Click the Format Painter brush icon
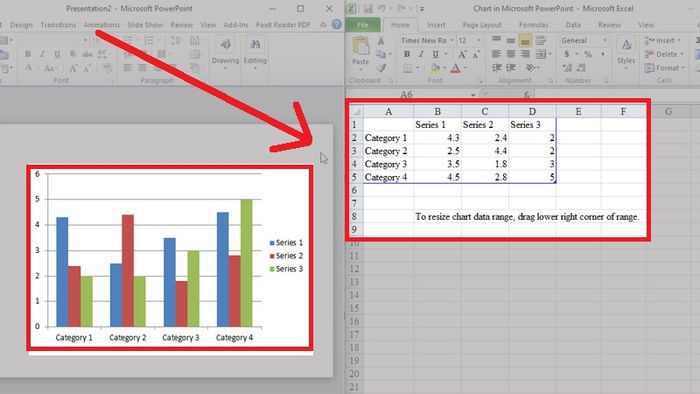 (x=381, y=68)
